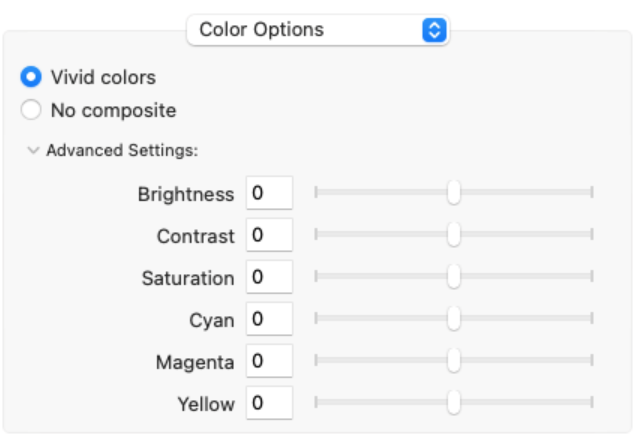Viewport: 639px width, 437px height.
Task: Click the Cyan slider handle
Action: coord(454,318)
